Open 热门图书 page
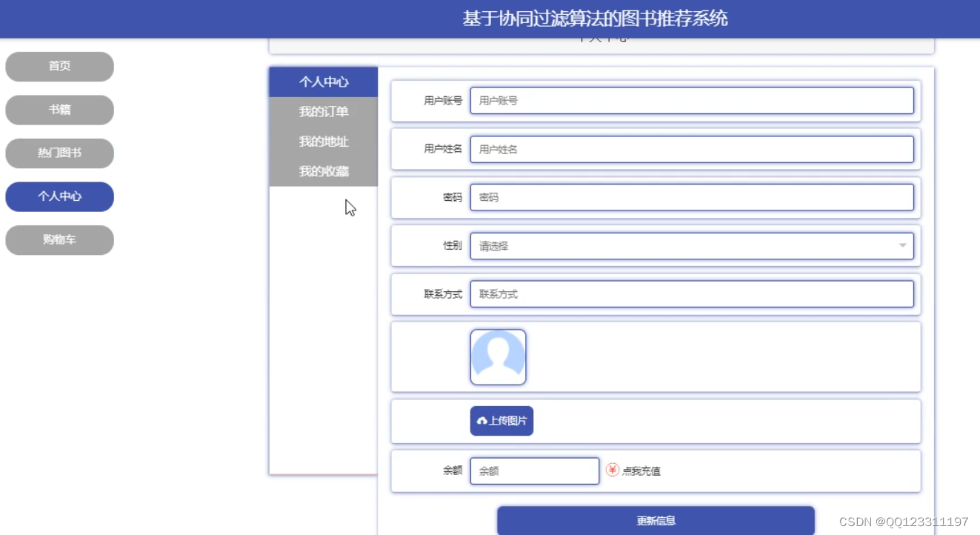980x535 pixels. [x=59, y=153]
